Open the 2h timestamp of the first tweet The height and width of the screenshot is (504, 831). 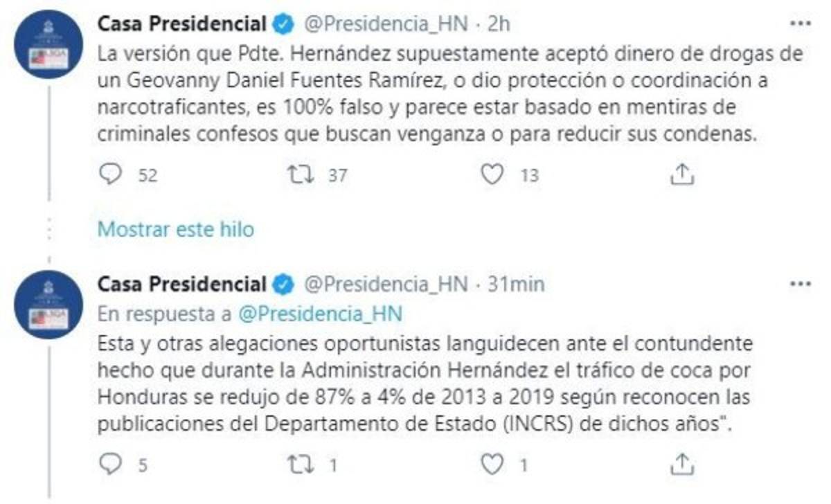pyautogui.click(x=499, y=24)
